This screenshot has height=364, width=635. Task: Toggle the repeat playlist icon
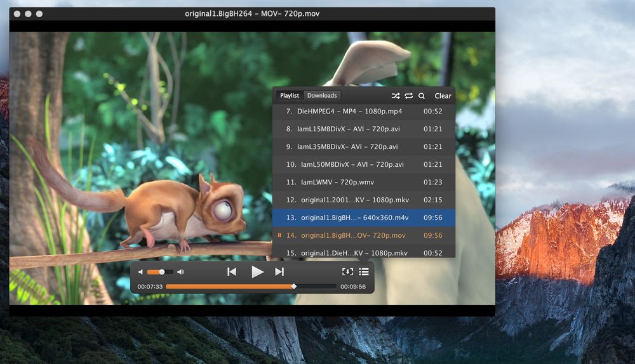click(x=408, y=96)
